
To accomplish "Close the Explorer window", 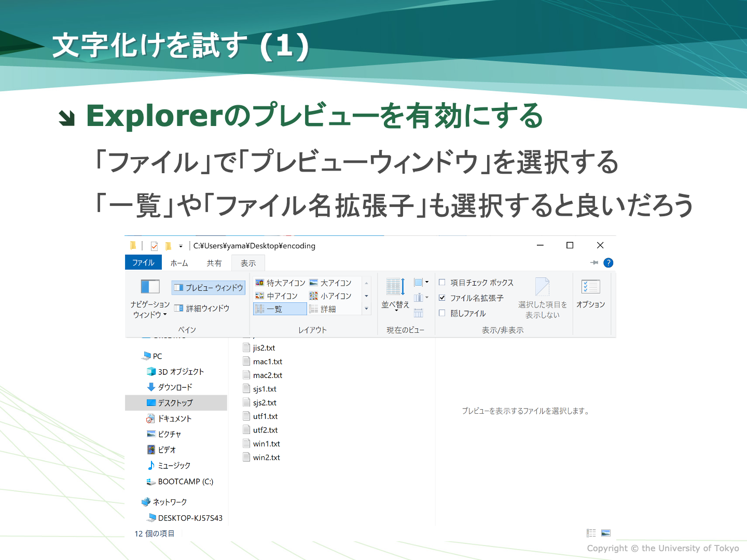I will click(600, 245).
